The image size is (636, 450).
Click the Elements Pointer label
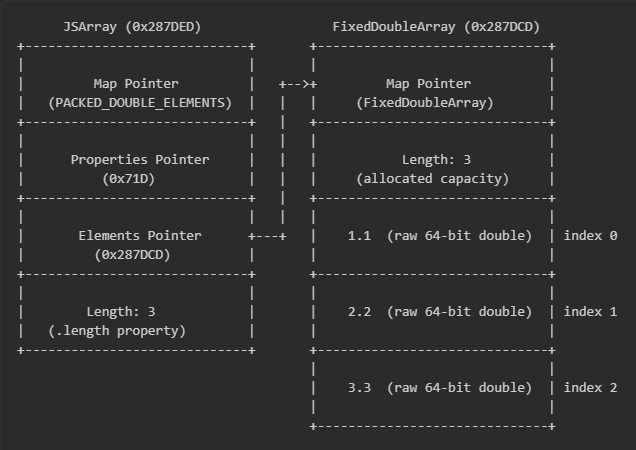click(139, 235)
